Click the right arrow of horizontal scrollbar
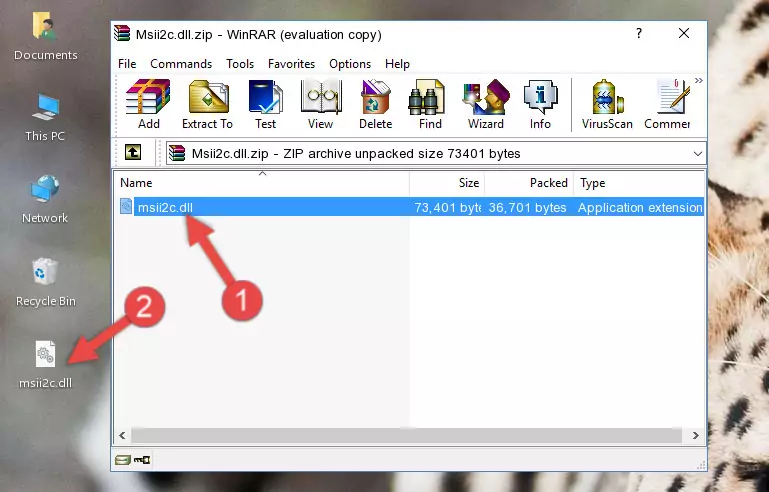Viewport: 769px width, 492px height. 695,436
